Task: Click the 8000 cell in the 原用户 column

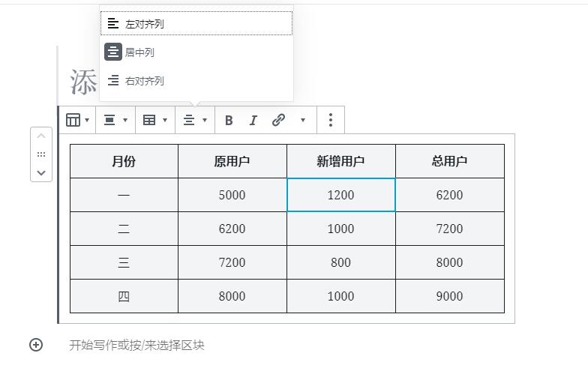Action: tap(232, 296)
